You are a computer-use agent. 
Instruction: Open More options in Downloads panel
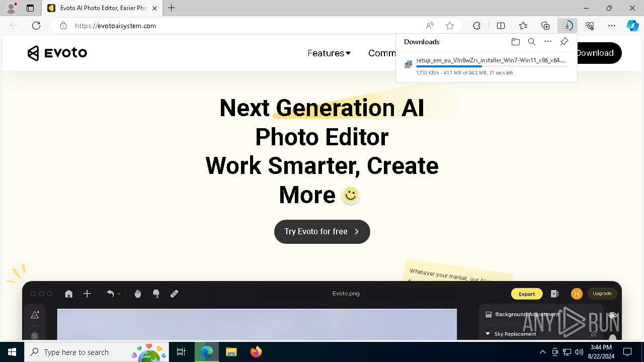point(548,42)
